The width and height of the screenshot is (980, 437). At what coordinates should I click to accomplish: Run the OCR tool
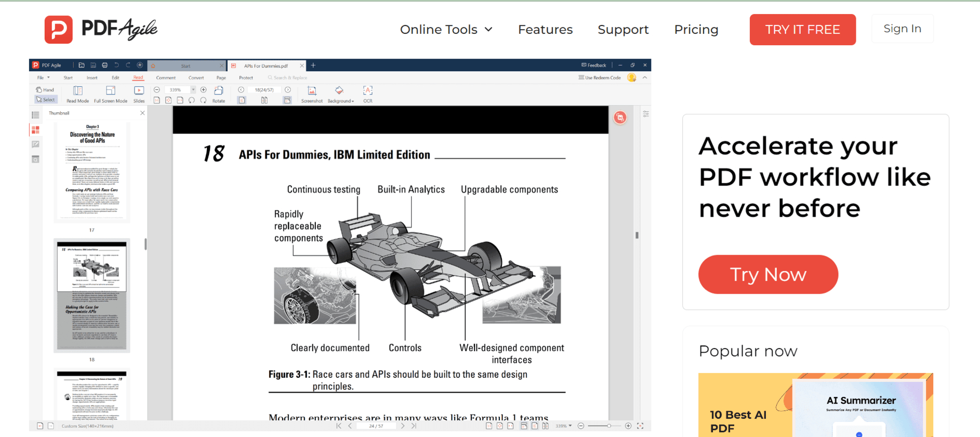pos(368,95)
